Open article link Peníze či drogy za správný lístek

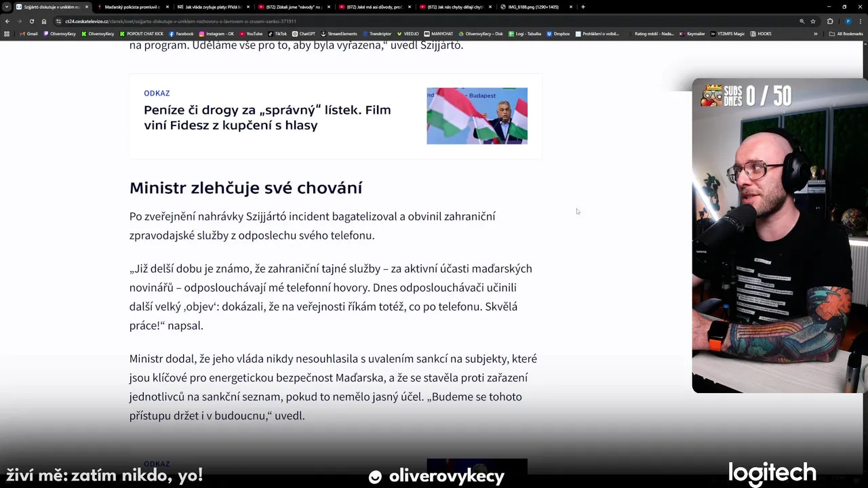coord(267,117)
